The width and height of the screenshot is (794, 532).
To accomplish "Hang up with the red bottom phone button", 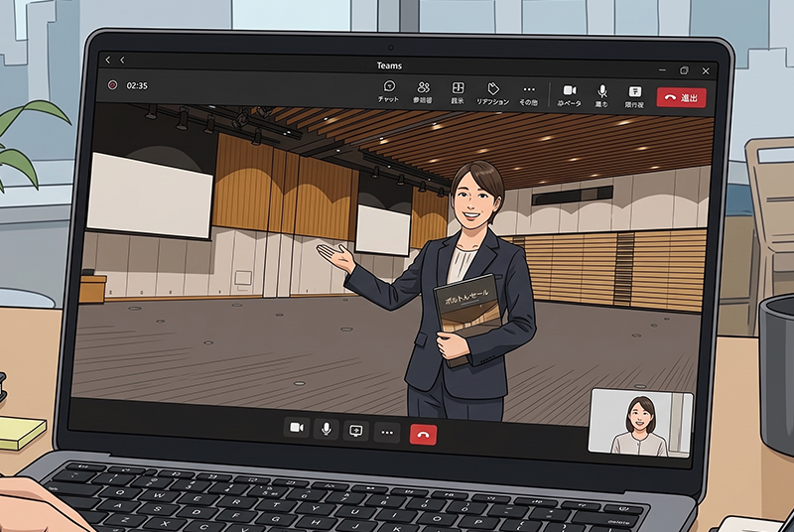I will coord(423,435).
